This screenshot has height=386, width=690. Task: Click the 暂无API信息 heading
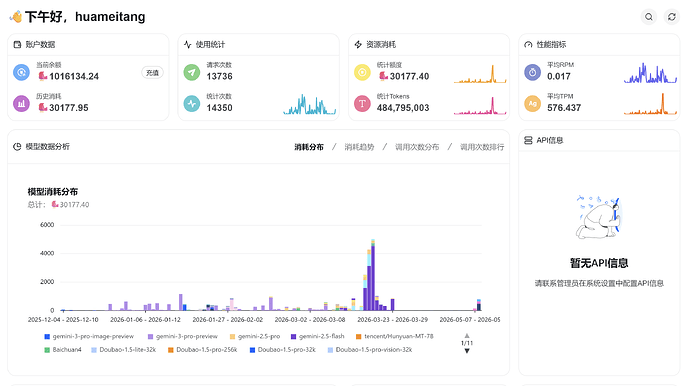pos(599,263)
